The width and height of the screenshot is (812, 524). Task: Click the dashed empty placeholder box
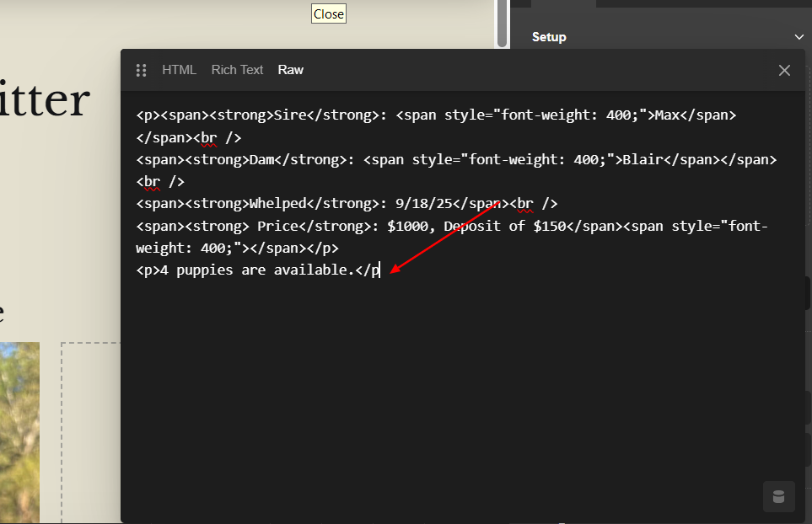[x=90, y=431]
